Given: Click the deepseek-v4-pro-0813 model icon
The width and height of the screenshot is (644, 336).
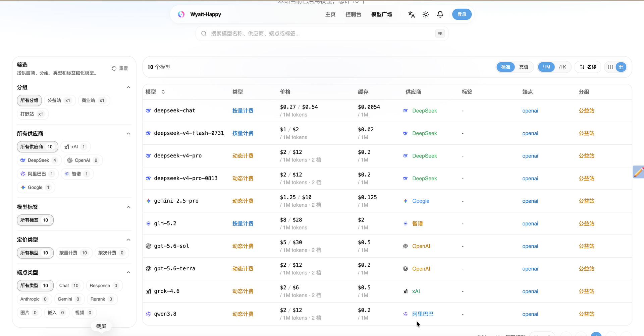Looking at the screenshot, I should (148, 178).
